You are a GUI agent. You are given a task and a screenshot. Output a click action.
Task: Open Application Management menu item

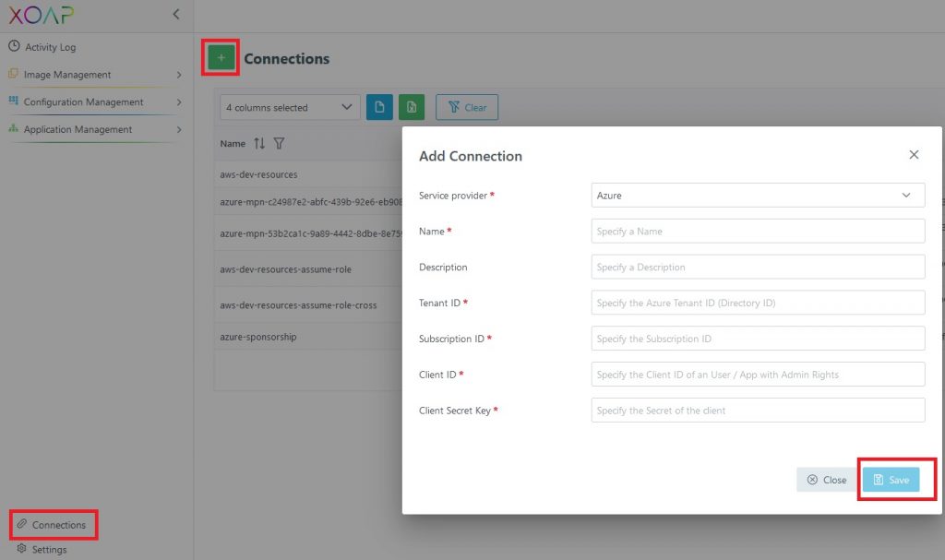point(78,129)
